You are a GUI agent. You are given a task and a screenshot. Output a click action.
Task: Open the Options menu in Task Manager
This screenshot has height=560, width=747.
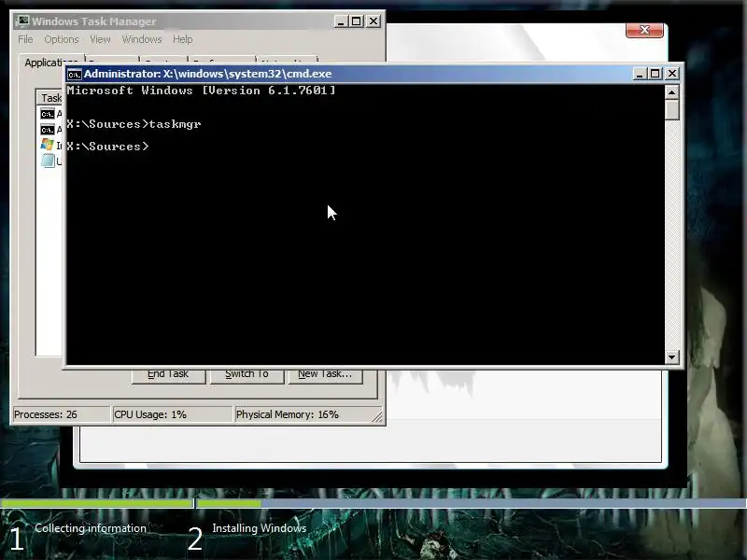(62, 39)
